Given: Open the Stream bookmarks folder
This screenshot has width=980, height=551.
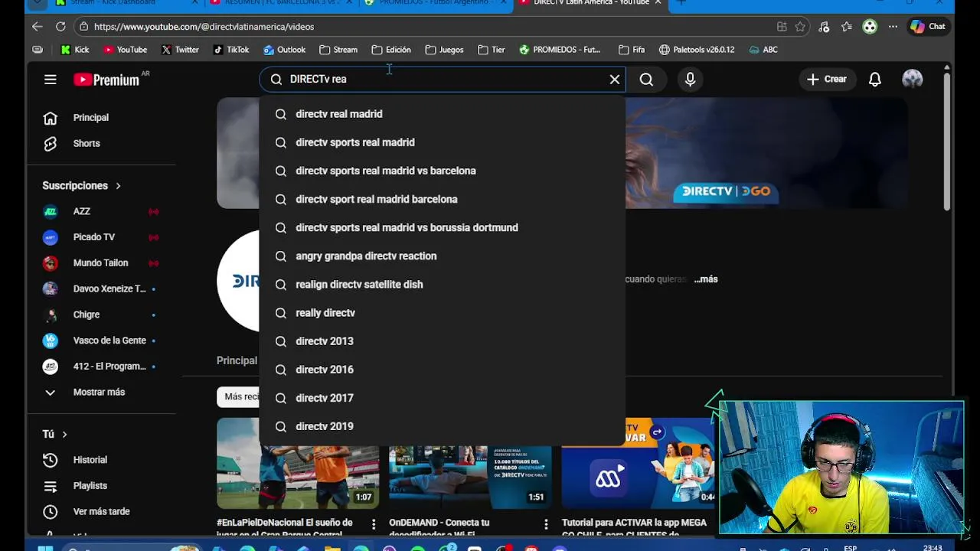Looking at the screenshot, I should (x=338, y=50).
